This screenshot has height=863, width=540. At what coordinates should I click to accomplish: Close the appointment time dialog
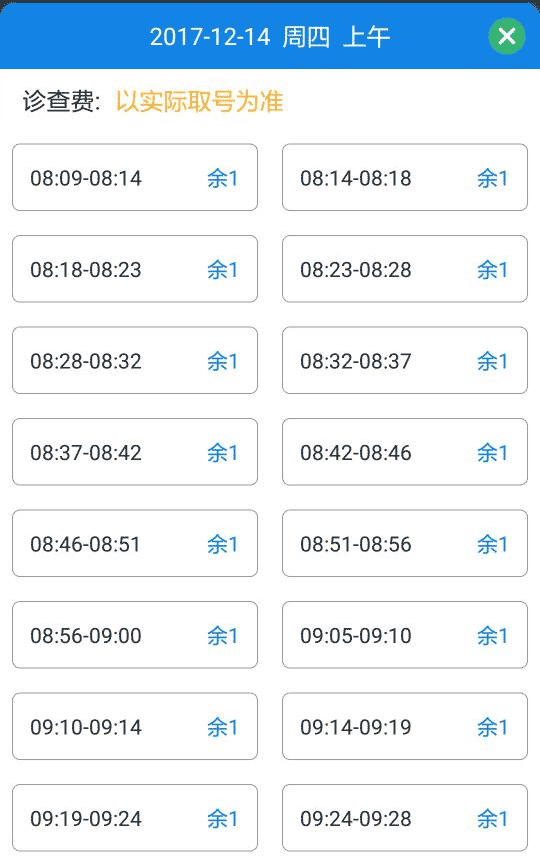506,36
